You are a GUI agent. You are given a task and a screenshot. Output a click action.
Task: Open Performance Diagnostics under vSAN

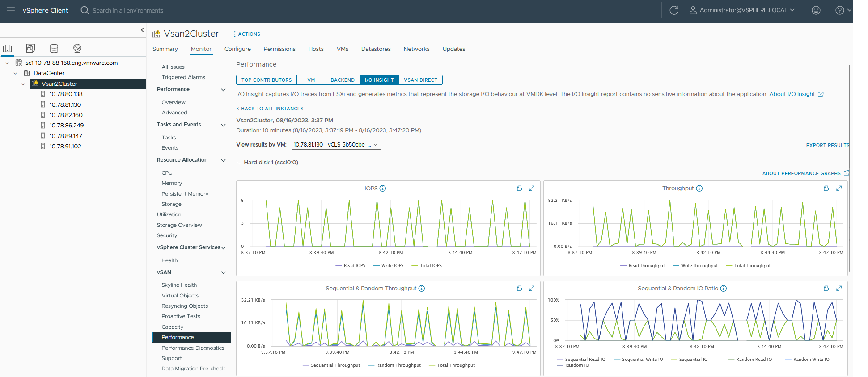pos(193,348)
